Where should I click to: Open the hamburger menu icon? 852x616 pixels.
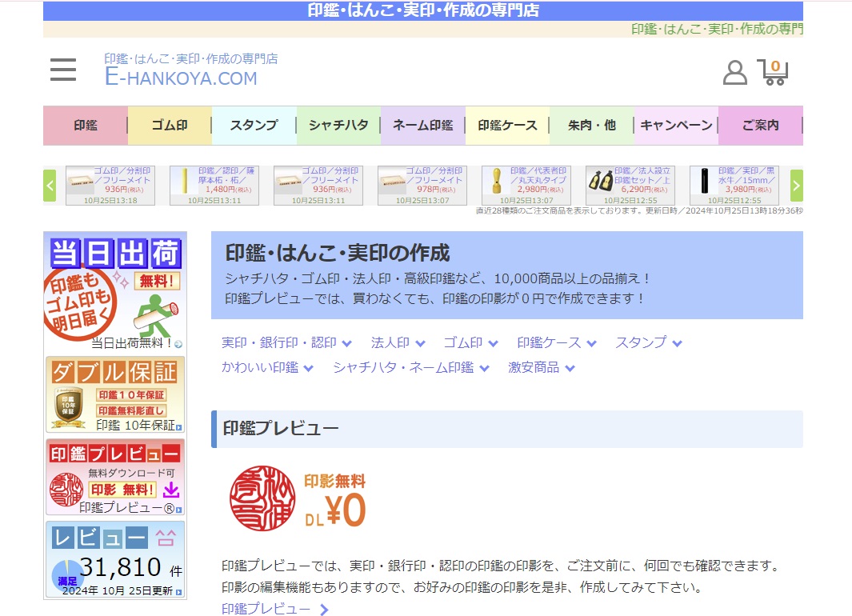tap(63, 70)
